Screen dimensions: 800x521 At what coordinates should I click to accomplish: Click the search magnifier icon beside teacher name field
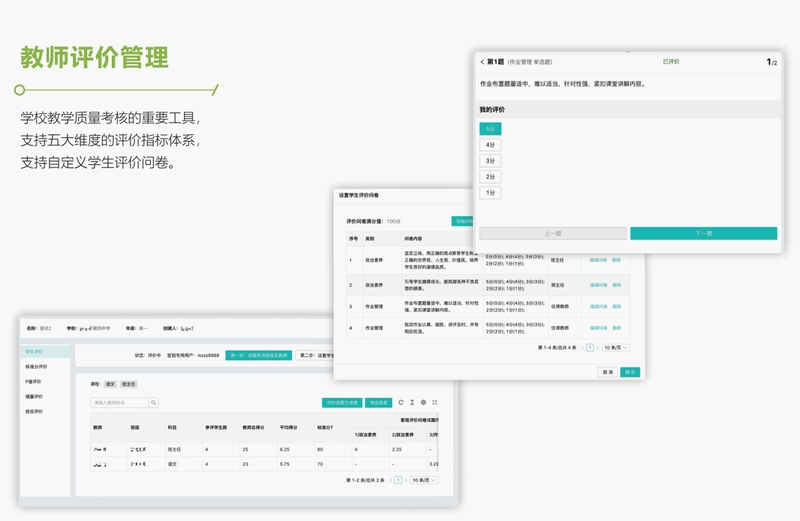153,403
